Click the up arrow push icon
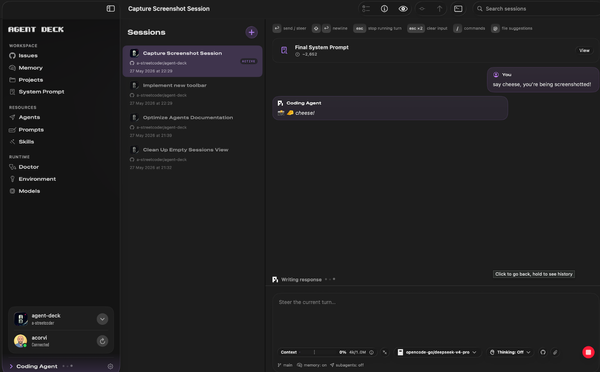600x372 pixels. (439, 9)
